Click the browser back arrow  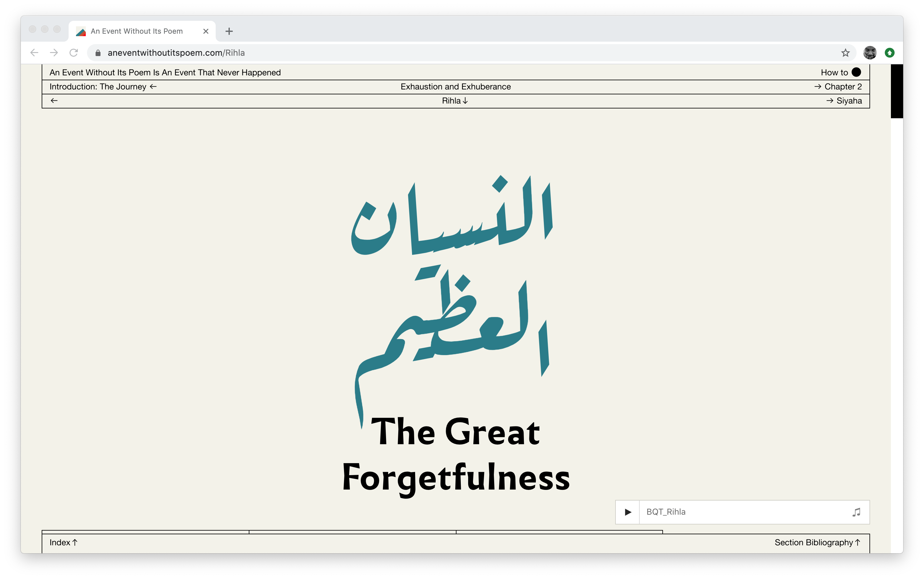pos(34,52)
